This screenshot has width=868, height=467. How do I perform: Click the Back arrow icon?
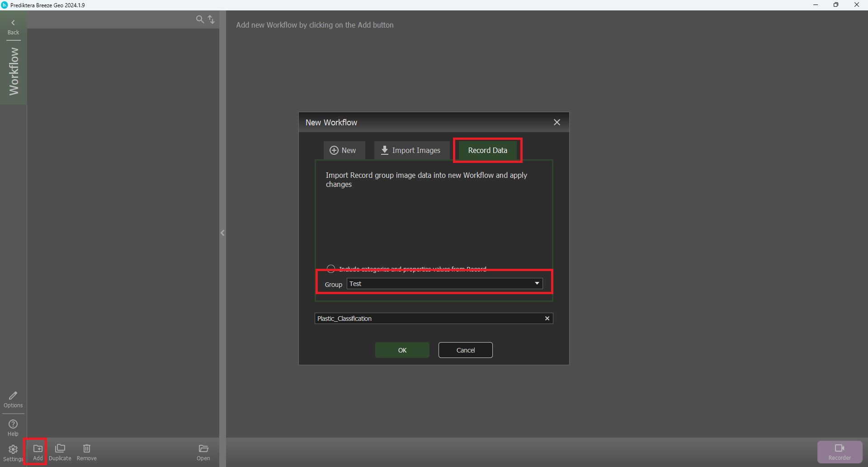click(x=13, y=23)
